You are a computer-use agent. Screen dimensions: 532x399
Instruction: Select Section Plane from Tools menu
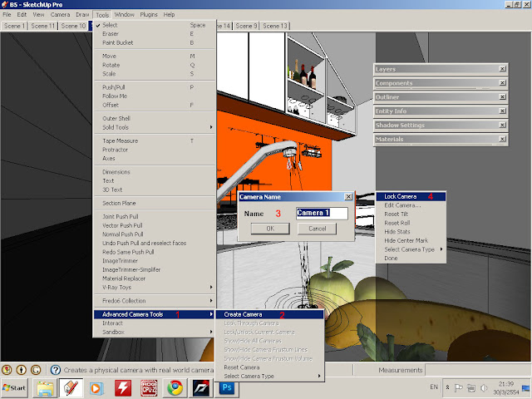(155, 203)
